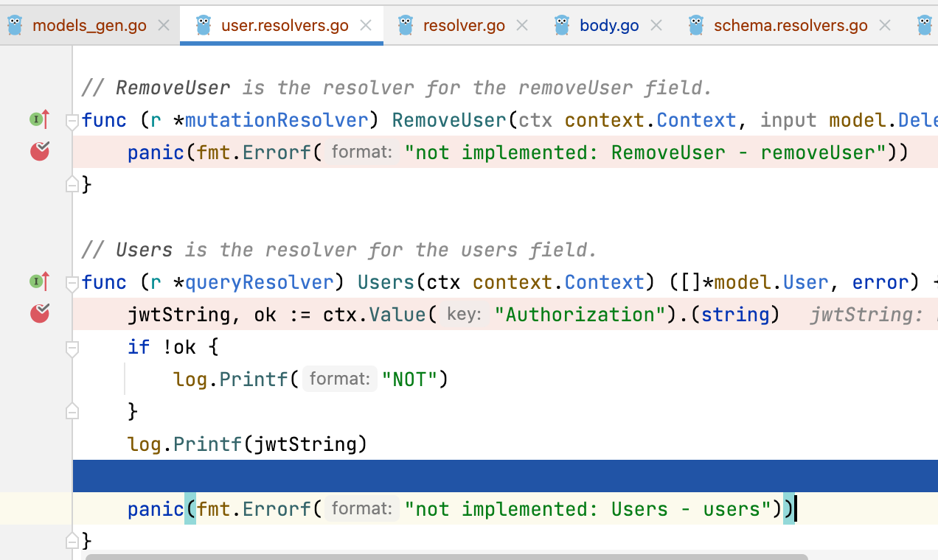The width and height of the screenshot is (938, 560).
Task: Click the gopher icon on the schema.resolvers.go tab
Action: coord(697,24)
